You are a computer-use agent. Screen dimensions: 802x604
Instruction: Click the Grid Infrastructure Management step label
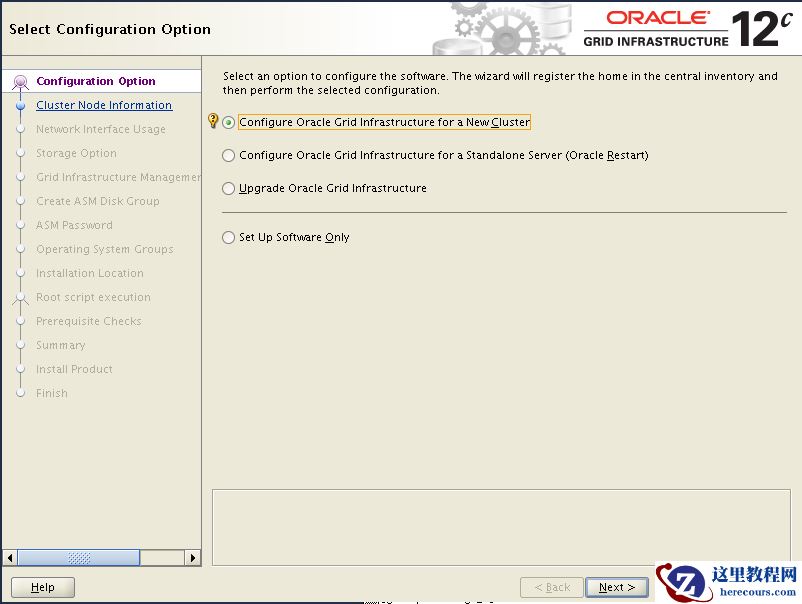118,177
